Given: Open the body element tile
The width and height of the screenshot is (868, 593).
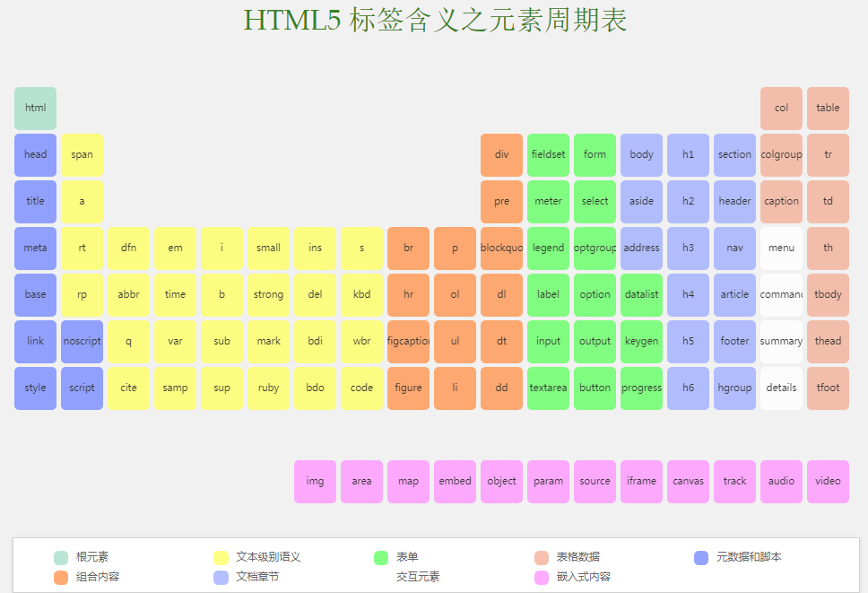Looking at the screenshot, I should (642, 154).
